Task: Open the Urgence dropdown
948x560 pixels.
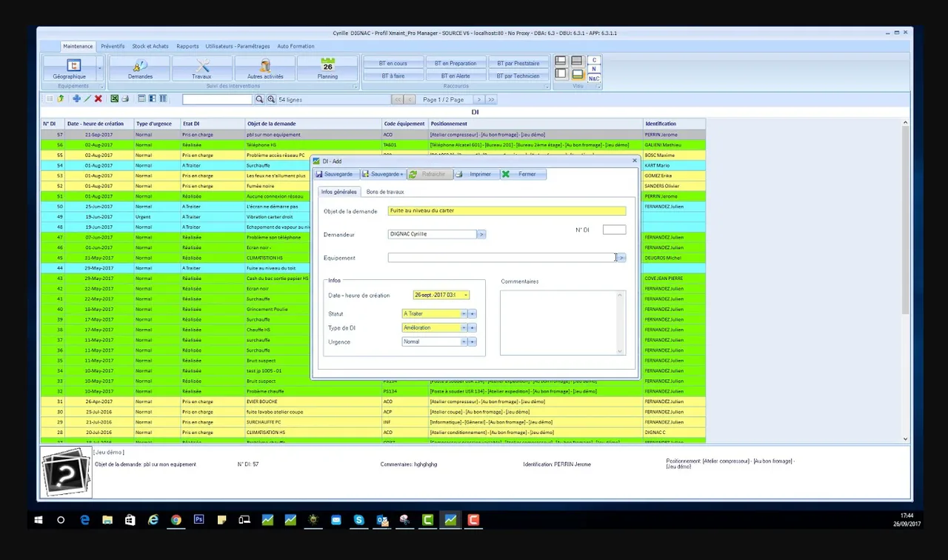Action: click(x=464, y=341)
